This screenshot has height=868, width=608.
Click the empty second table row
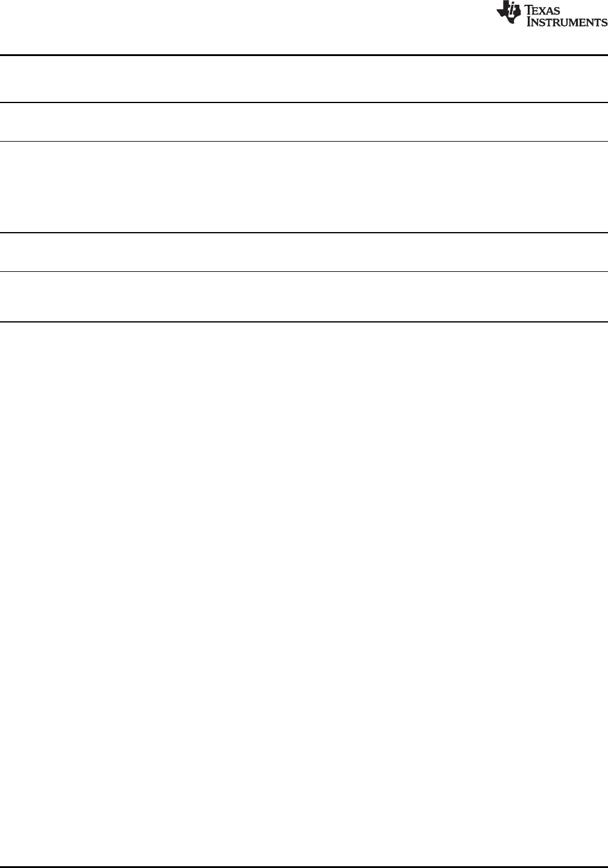pos(304,122)
